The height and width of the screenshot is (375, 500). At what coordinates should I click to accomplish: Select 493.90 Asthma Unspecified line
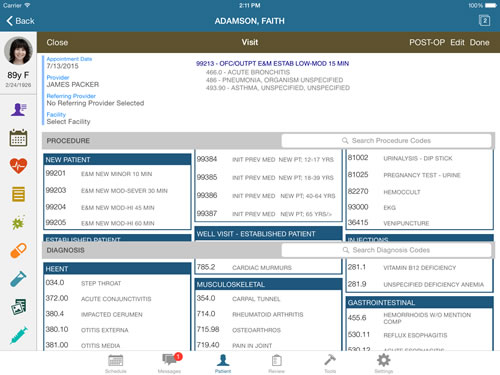click(278, 88)
